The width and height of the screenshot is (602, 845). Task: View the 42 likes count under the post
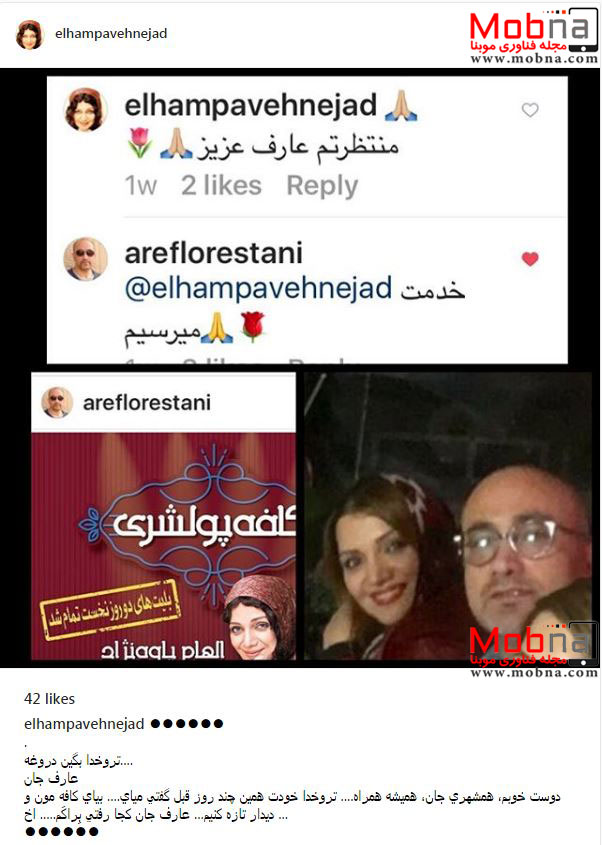tap(50, 699)
